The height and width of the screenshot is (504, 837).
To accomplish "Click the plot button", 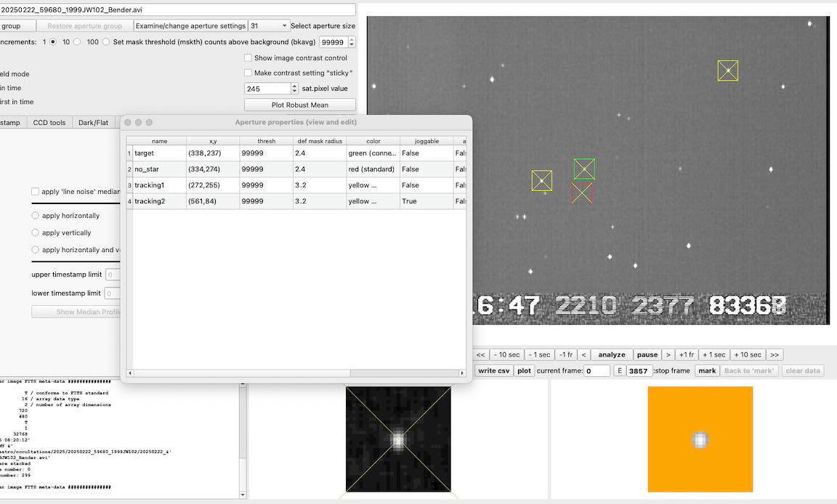I will 524,370.
